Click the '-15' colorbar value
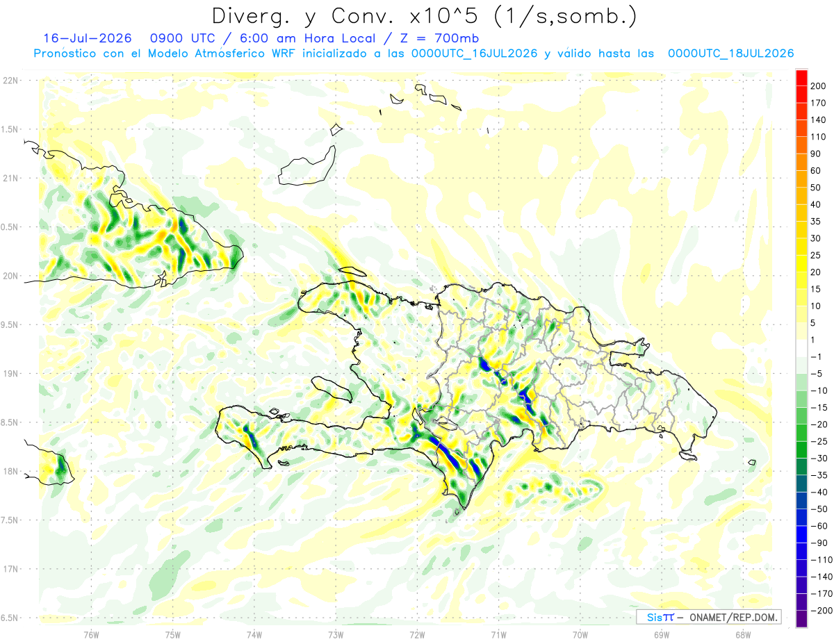This screenshot has width=834, height=644. click(x=819, y=408)
